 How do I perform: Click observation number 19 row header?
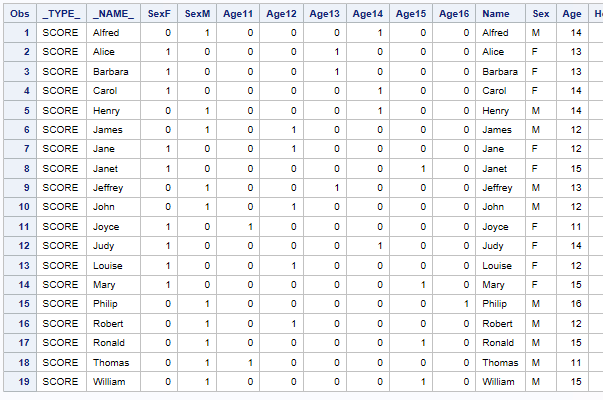click(x=19, y=381)
